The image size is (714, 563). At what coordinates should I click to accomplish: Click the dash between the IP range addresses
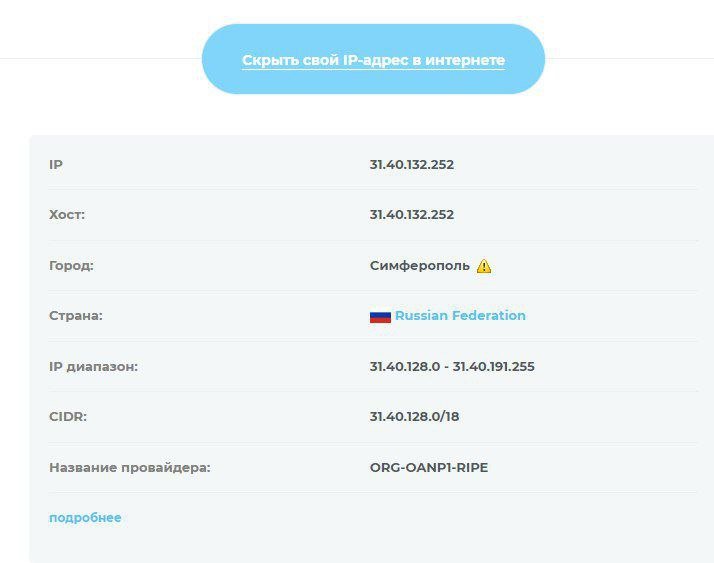coord(447,367)
